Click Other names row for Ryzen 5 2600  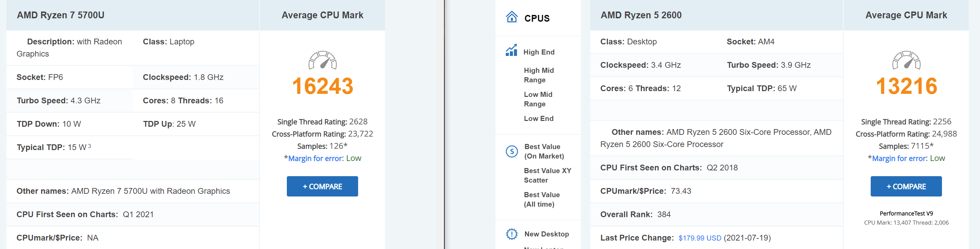[716, 138]
